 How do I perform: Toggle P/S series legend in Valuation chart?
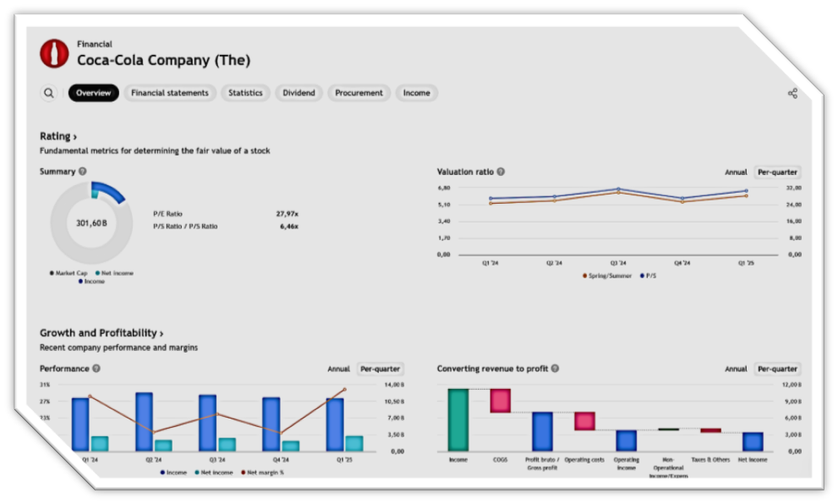tap(649, 276)
